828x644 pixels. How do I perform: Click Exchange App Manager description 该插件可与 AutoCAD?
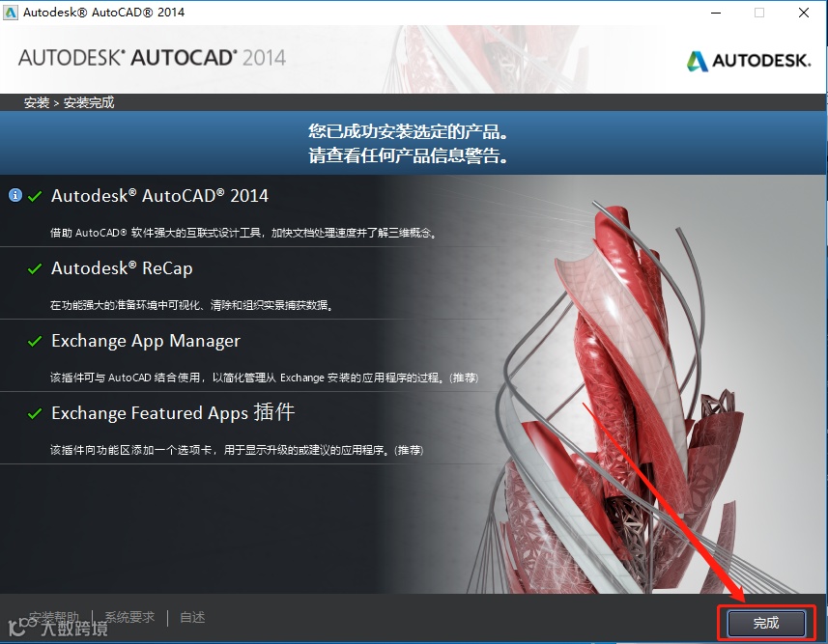pyautogui.click(x=264, y=378)
